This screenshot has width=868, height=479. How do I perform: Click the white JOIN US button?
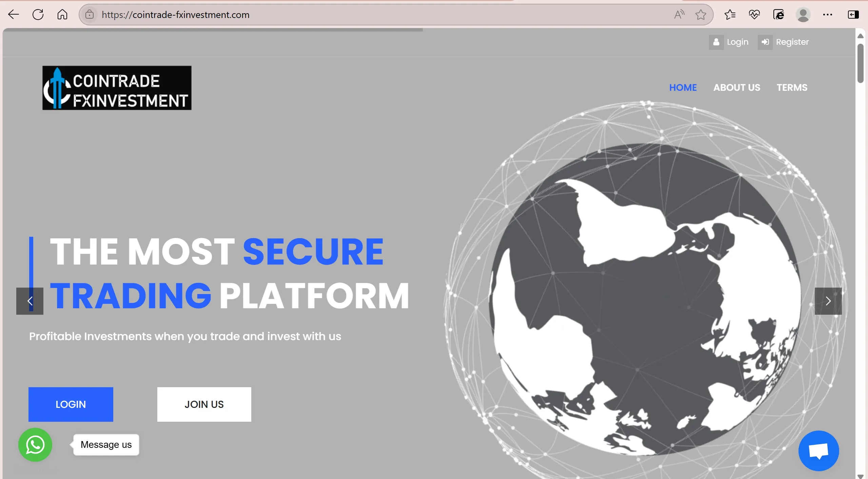[204, 404]
